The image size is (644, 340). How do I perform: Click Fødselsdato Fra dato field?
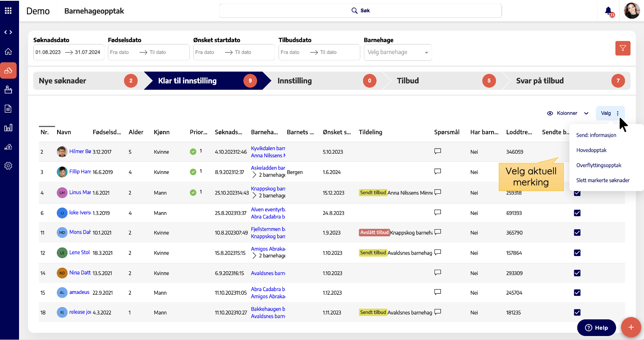pos(119,52)
